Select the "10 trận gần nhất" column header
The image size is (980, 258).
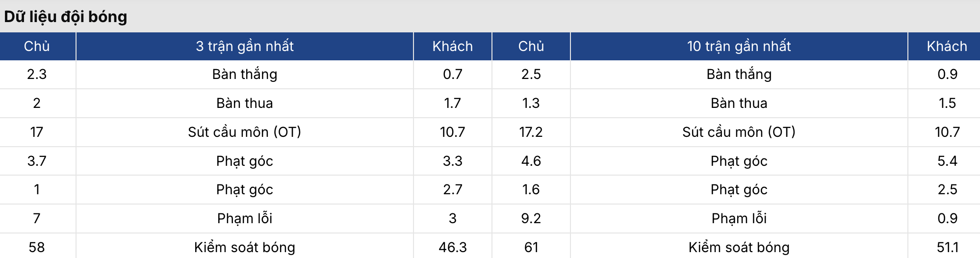pos(739,46)
